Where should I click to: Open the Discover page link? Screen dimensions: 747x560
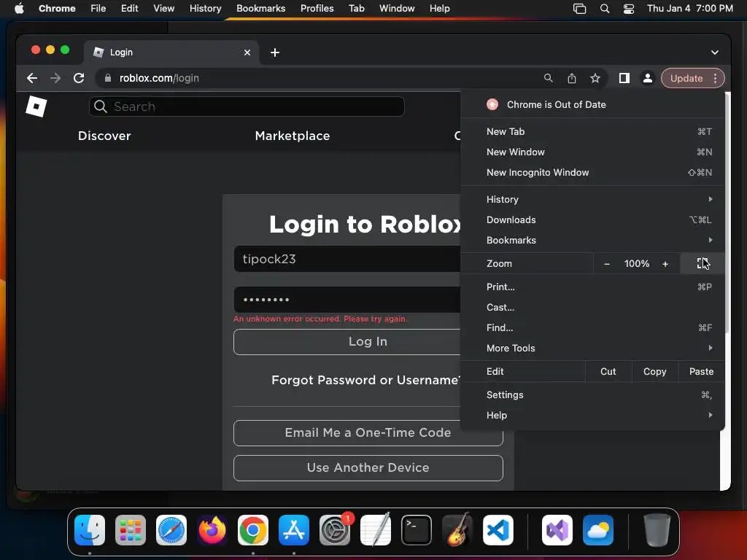(x=104, y=136)
